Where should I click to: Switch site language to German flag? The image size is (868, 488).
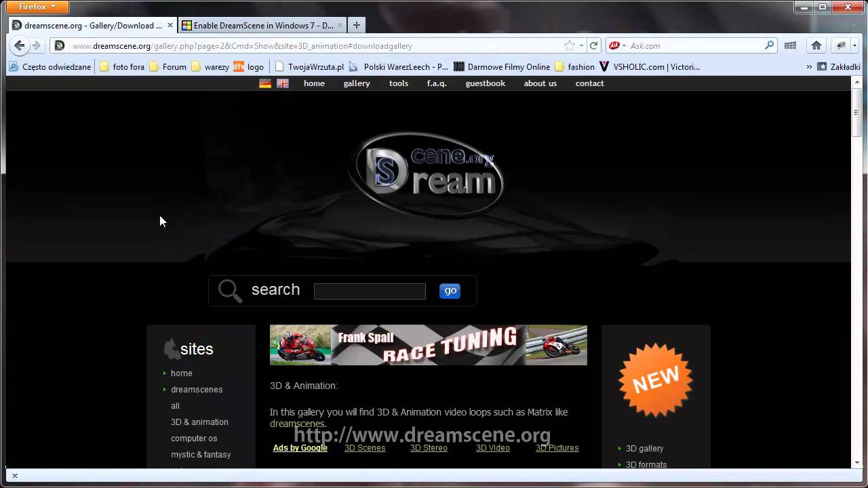click(x=265, y=83)
